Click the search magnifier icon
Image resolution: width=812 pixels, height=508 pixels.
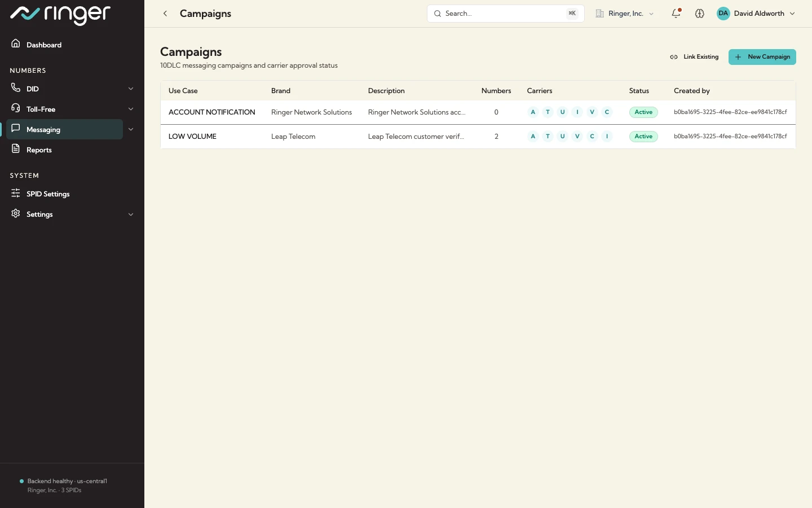point(438,14)
